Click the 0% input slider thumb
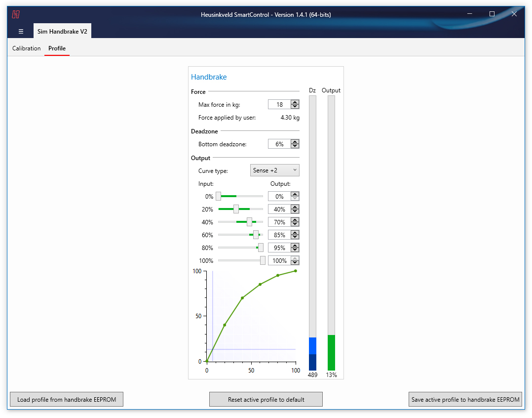The image size is (532, 418). pyautogui.click(x=218, y=196)
